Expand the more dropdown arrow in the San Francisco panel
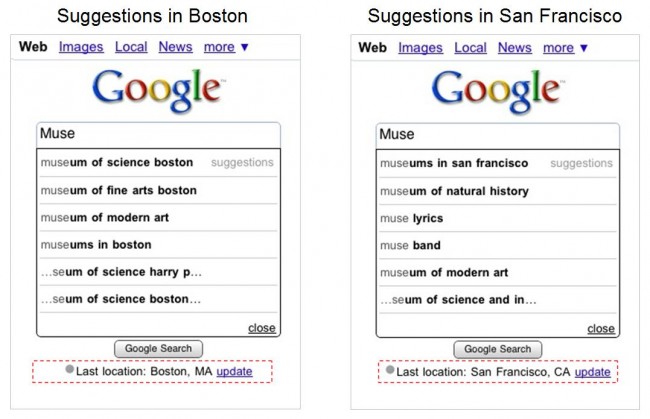650x419 pixels. coord(584,48)
